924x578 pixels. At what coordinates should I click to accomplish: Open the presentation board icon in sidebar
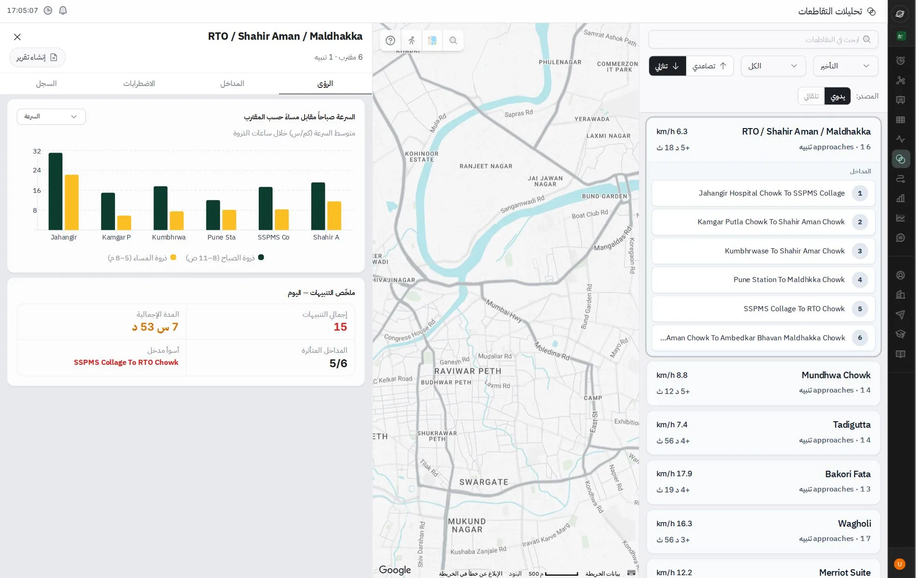[x=900, y=100]
